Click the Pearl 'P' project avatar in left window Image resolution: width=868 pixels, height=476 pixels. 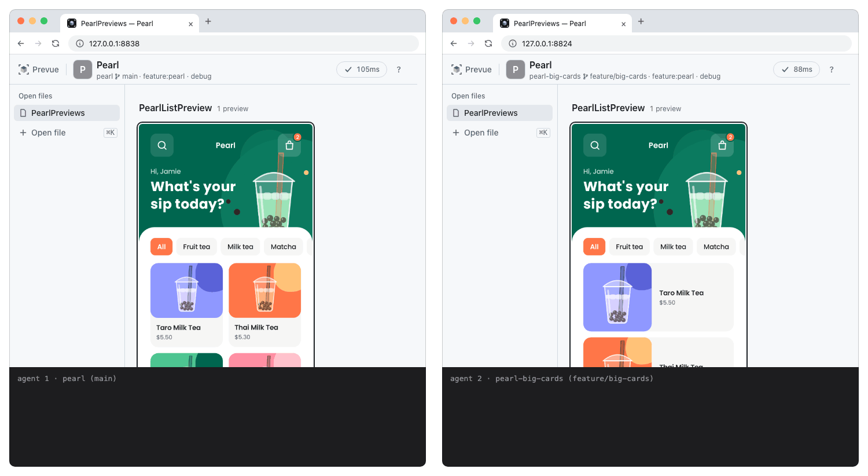click(x=83, y=69)
